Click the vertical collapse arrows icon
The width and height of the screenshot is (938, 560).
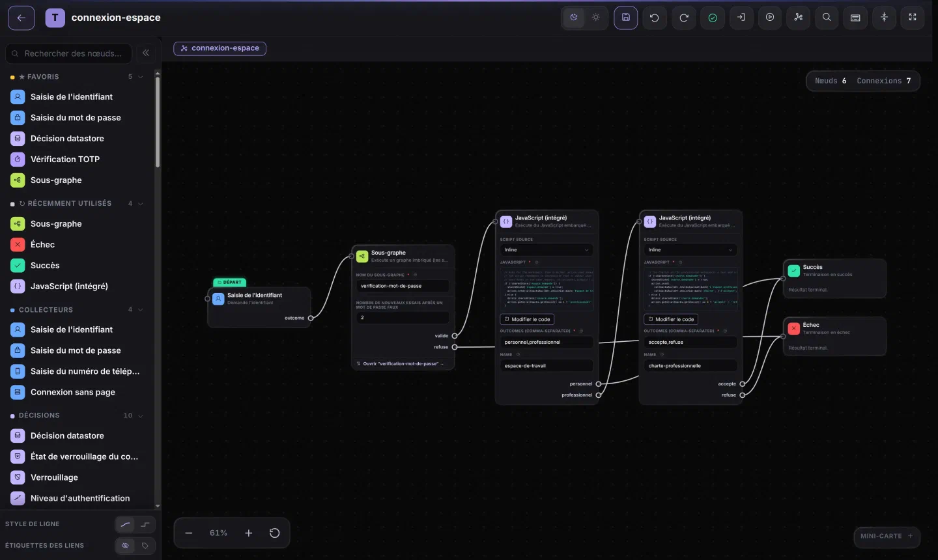(884, 18)
